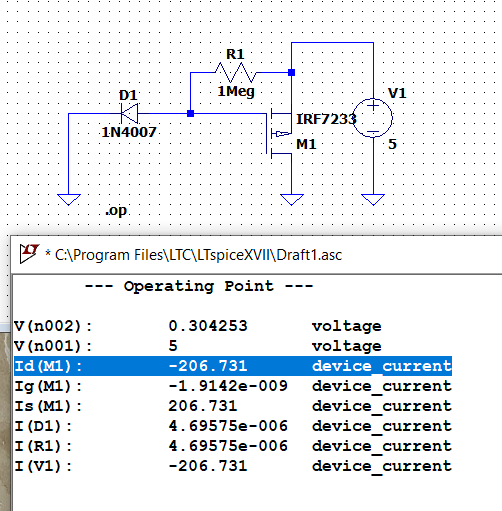The image size is (502, 511).
Task: Click the Is(M1) value 206.731
Action: coord(203,406)
